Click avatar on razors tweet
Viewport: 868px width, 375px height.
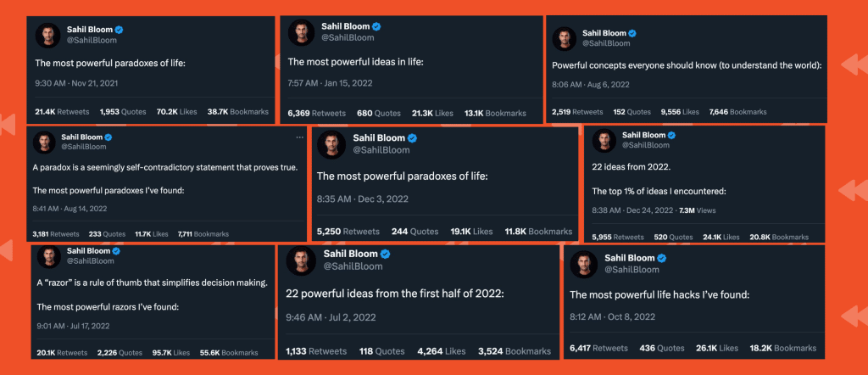pyautogui.click(x=48, y=256)
